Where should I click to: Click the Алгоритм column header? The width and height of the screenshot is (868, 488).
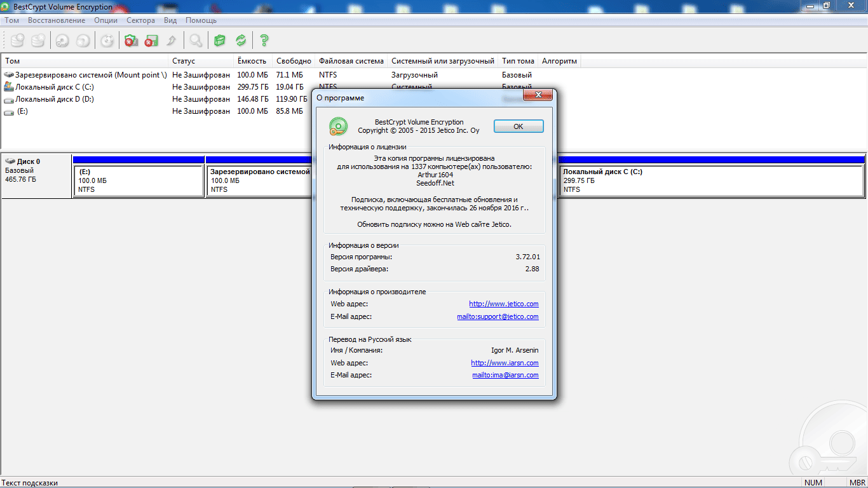pyautogui.click(x=560, y=61)
